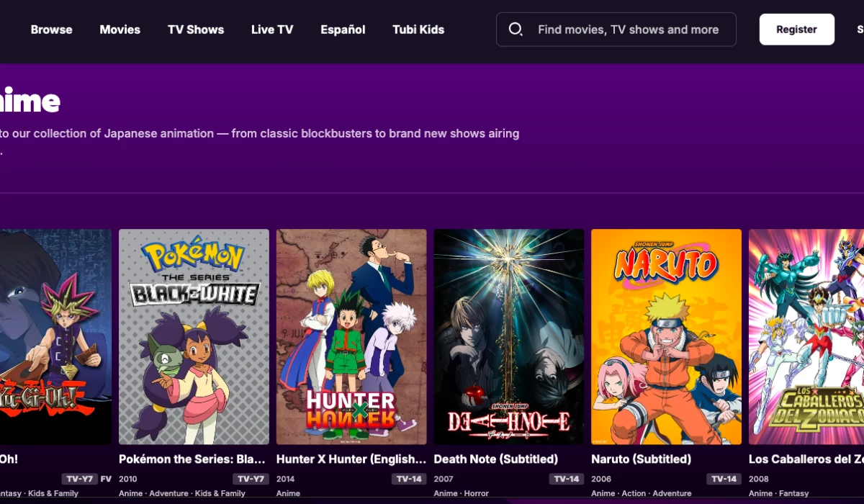Click the Japanese animation collection description

pos(259,141)
